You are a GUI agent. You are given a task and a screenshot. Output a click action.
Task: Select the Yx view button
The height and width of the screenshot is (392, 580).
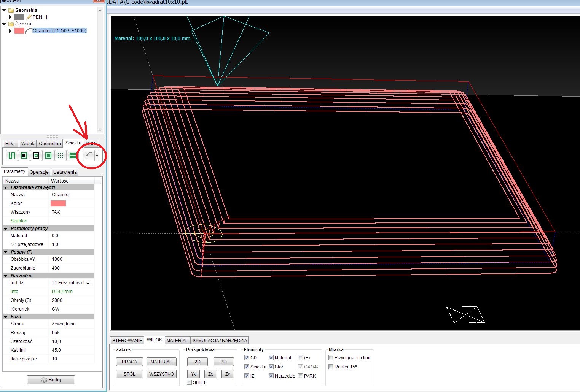(x=193, y=374)
